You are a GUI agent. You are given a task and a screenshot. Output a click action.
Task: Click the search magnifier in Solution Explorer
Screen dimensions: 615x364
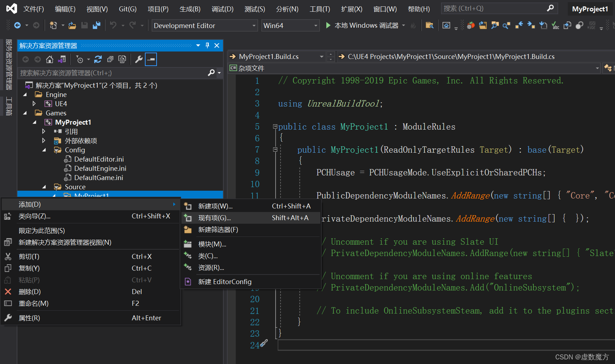point(211,73)
